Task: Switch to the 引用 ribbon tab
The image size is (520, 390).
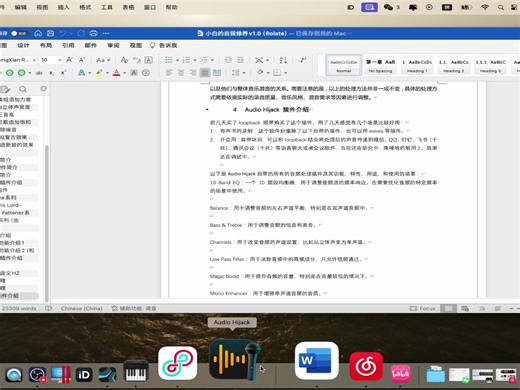Action: (68, 45)
